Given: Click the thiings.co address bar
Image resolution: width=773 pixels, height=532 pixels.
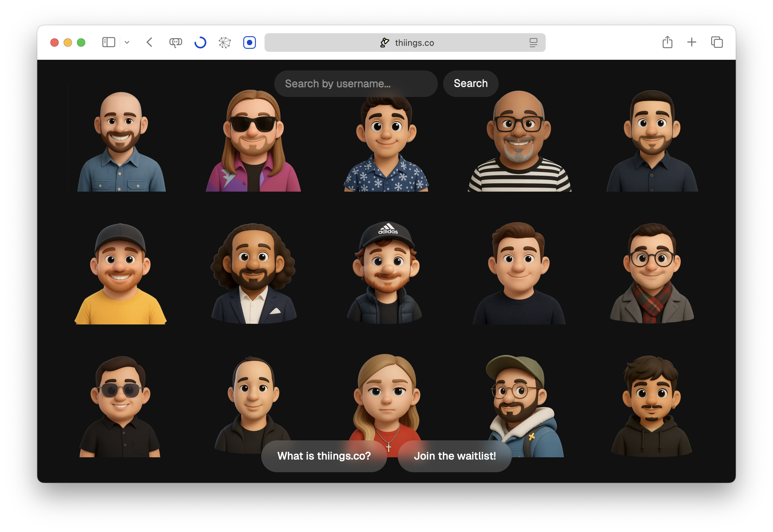Looking at the screenshot, I should [414, 43].
